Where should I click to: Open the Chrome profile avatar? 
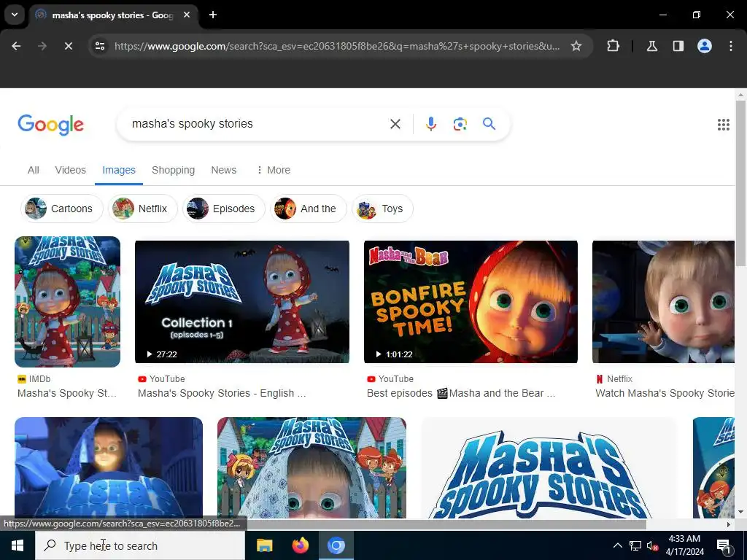(705, 46)
